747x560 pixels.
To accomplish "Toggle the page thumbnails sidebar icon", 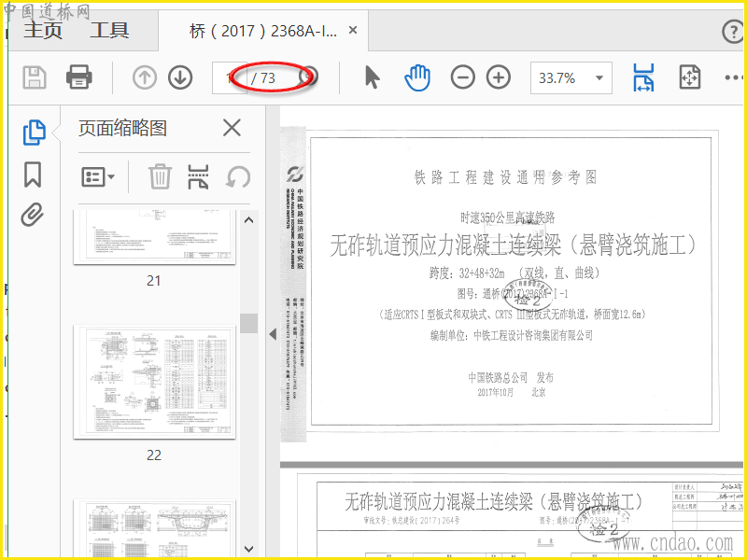I will [35, 132].
